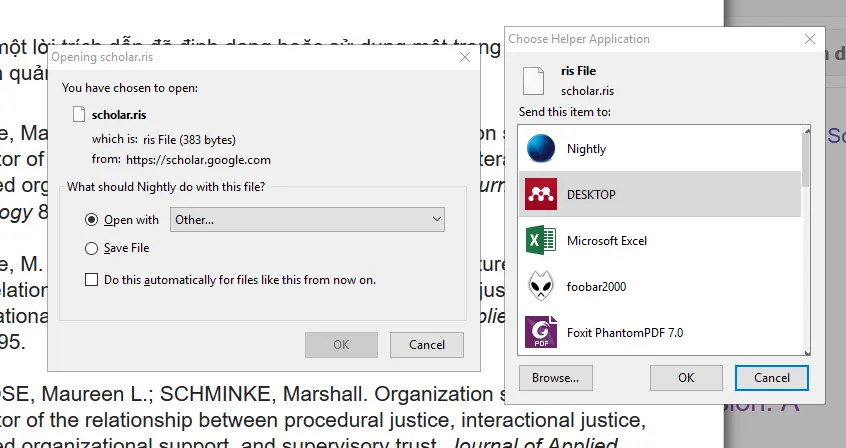Viewport: 846px width, 448px height.
Task: Click scrollbar up arrow in helper list
Action: pos(807,131)
